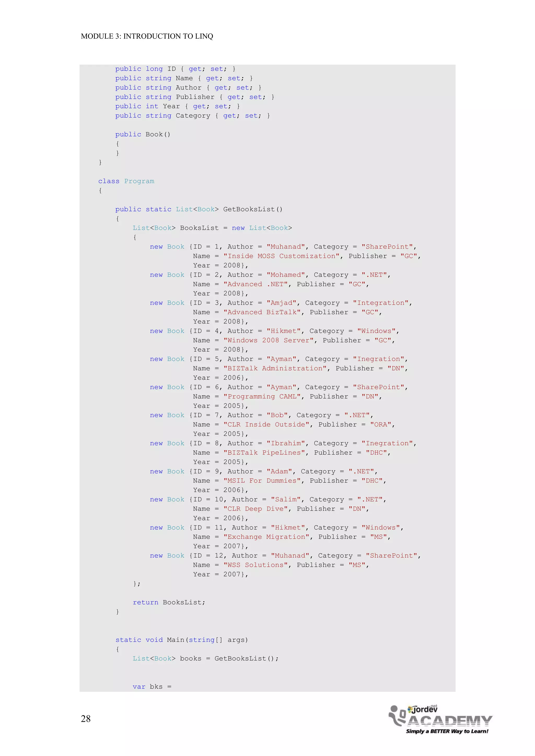
Task: Click the 'return BooksList;' statement
Action: point(169,602)
